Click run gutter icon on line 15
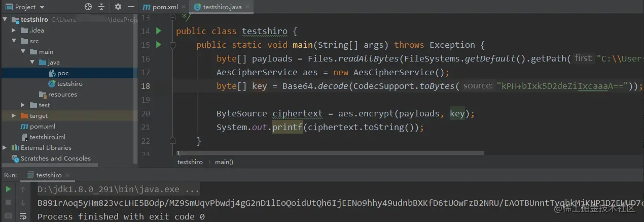This screenshot has height=222, width=644. tap(159, 45)
